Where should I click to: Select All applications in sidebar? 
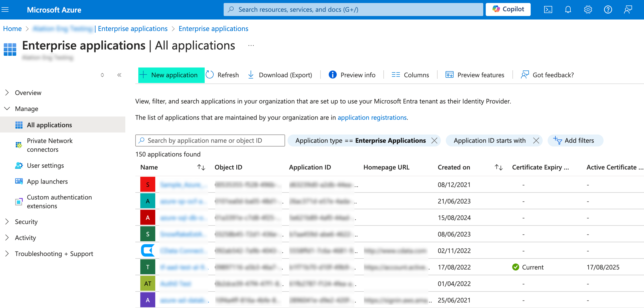62,125
